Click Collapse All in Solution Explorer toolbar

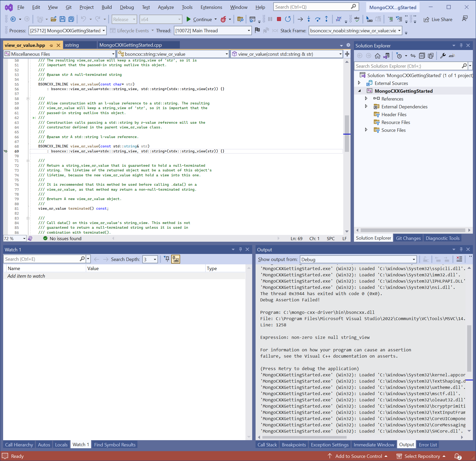[x=422, y=56]
